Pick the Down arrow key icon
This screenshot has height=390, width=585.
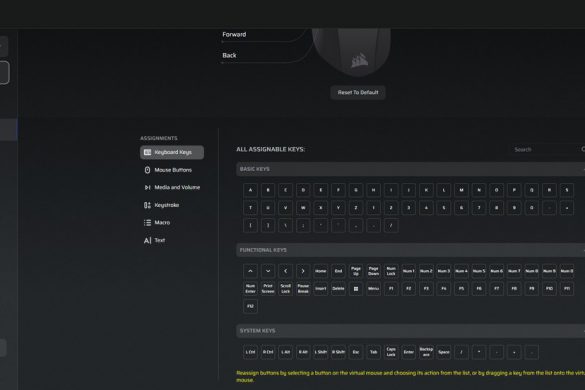(268, 271)
